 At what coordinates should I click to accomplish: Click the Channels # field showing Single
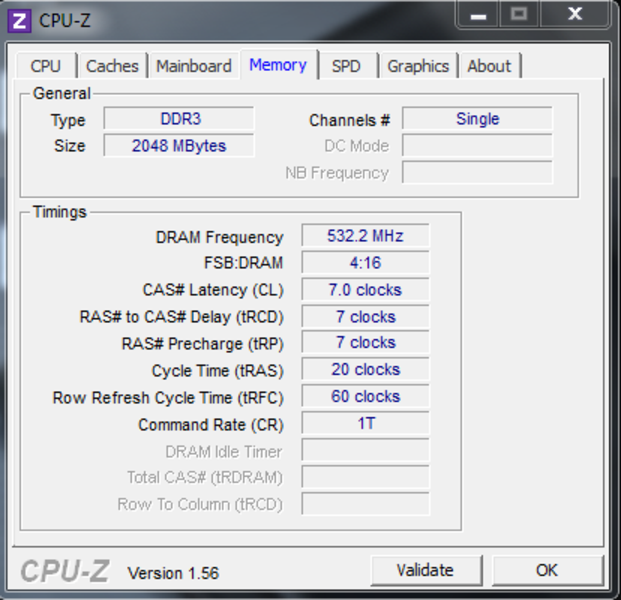(x=477, y=119)
